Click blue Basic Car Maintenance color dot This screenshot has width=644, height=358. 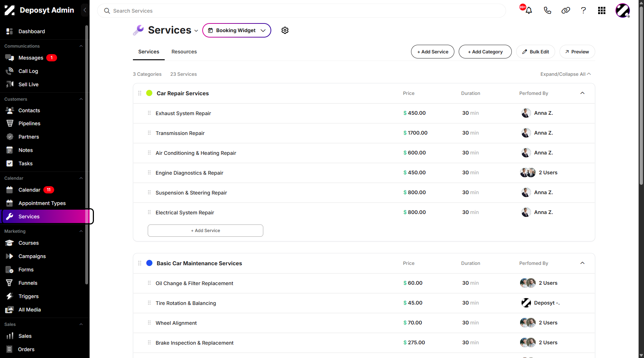(x=149, y=263)
